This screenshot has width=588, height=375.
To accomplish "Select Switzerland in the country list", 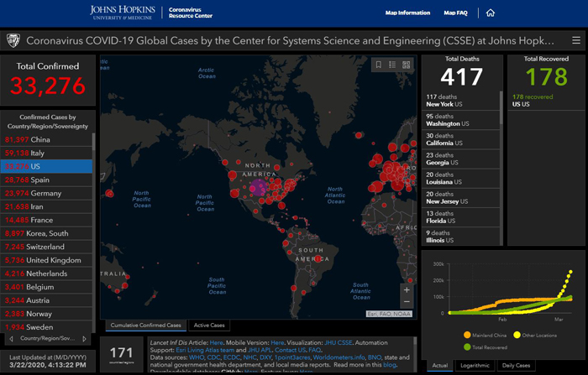I will click(46, 247).
